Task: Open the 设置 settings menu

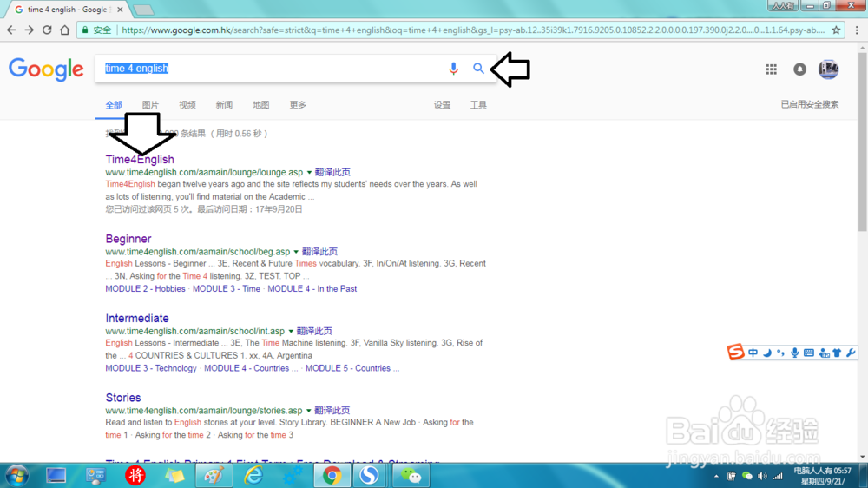Action: click(442, 105)
